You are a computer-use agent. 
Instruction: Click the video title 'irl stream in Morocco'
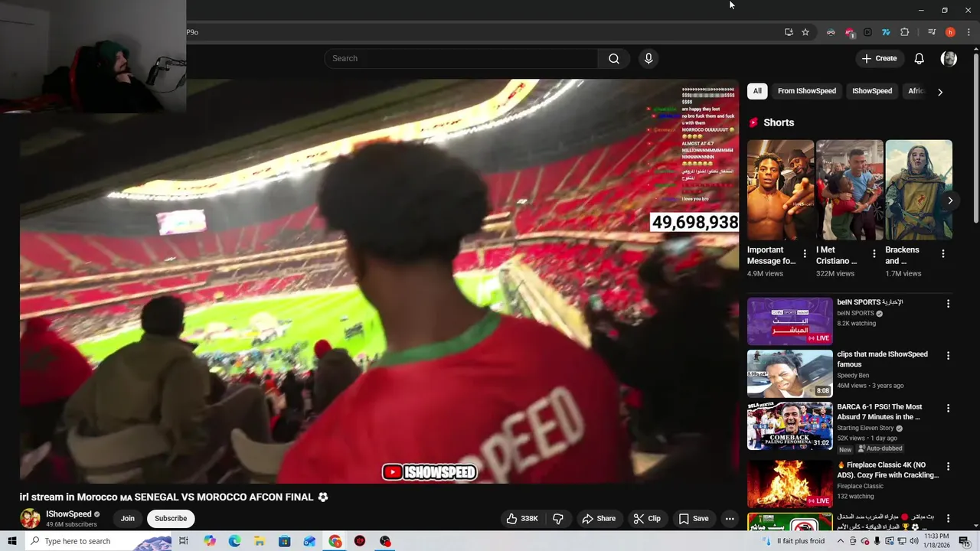point(174,497)
